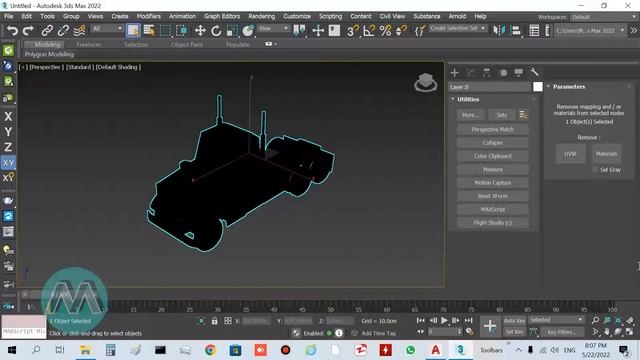
Task: Switch to the Object Paint ribbon tab
Action: click(x=187, y=44)
